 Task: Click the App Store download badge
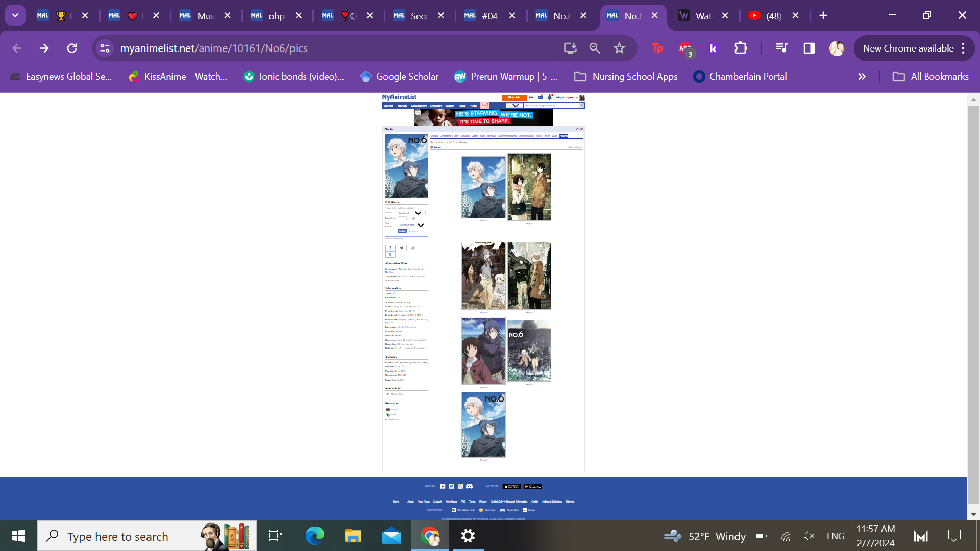[x=511, y=487]
